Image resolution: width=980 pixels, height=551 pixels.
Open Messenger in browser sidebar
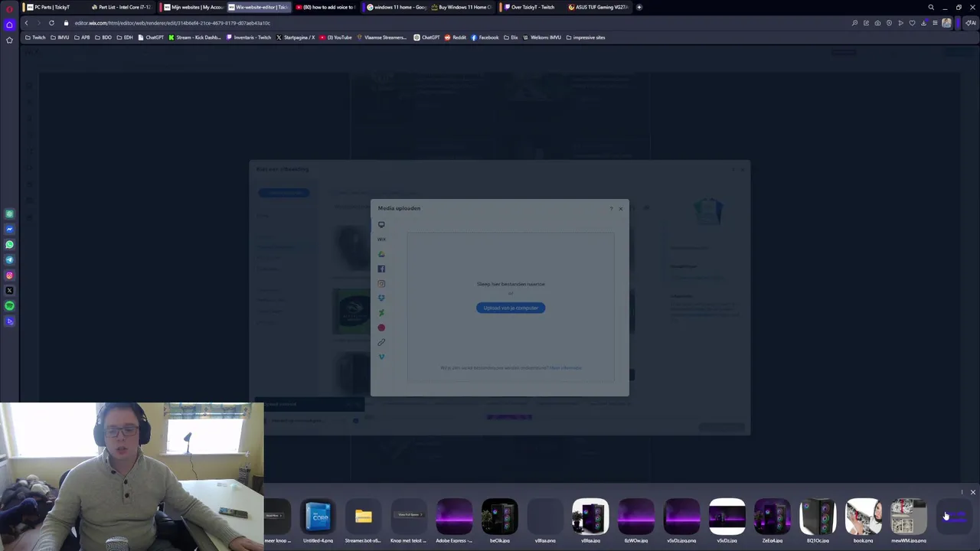click(x=9, y=230)
